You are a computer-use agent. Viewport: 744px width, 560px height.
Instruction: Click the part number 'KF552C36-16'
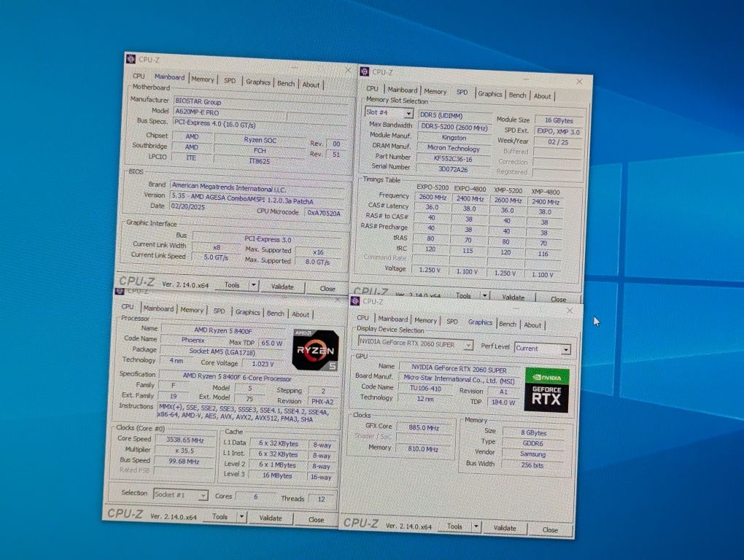point(453,159)
